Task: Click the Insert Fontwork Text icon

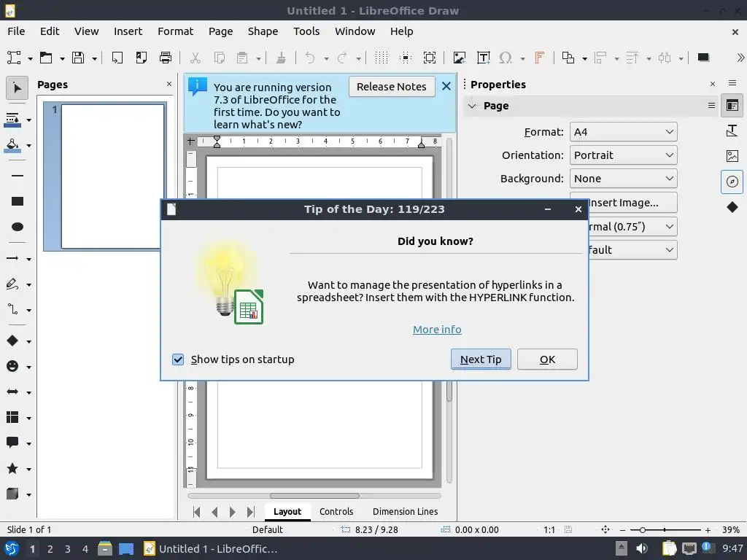Action: coord(540,58)
